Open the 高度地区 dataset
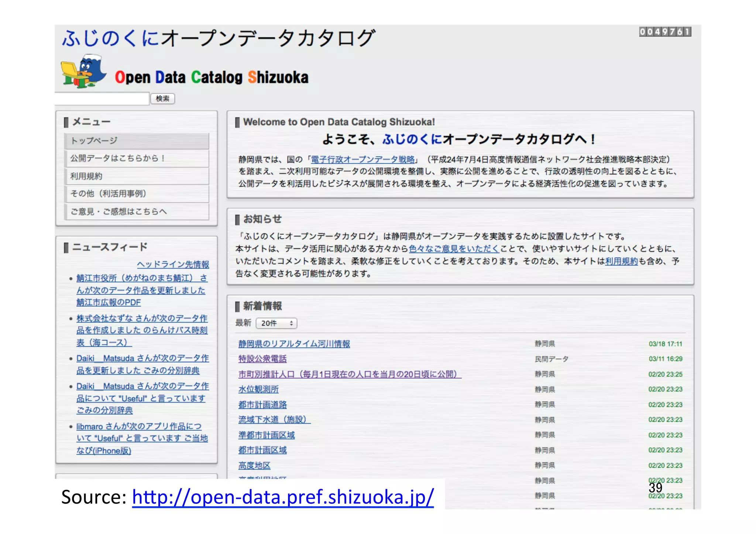 pyautogui.click(x=254, y=466)
